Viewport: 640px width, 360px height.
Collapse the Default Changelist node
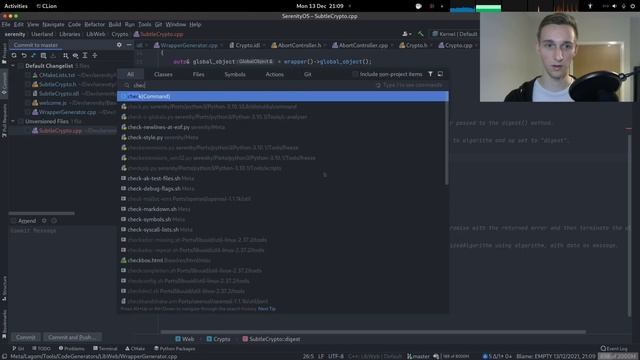point(13,66)
